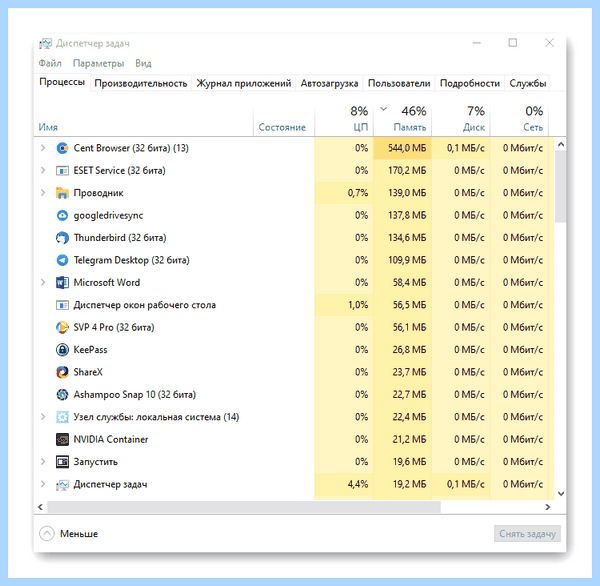
Task: Click the KeePass lock icon
Action: (62, 350)
